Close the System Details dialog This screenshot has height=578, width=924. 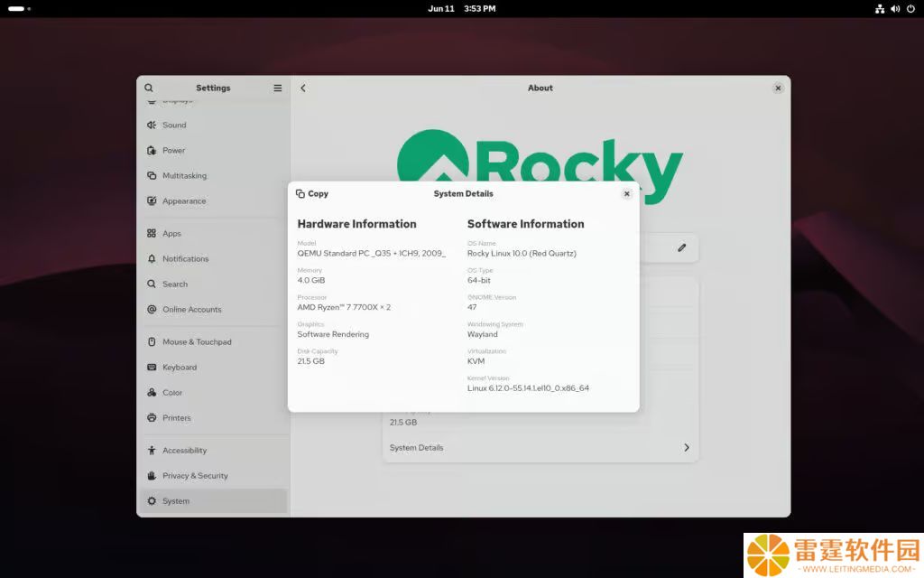point(627,193)
